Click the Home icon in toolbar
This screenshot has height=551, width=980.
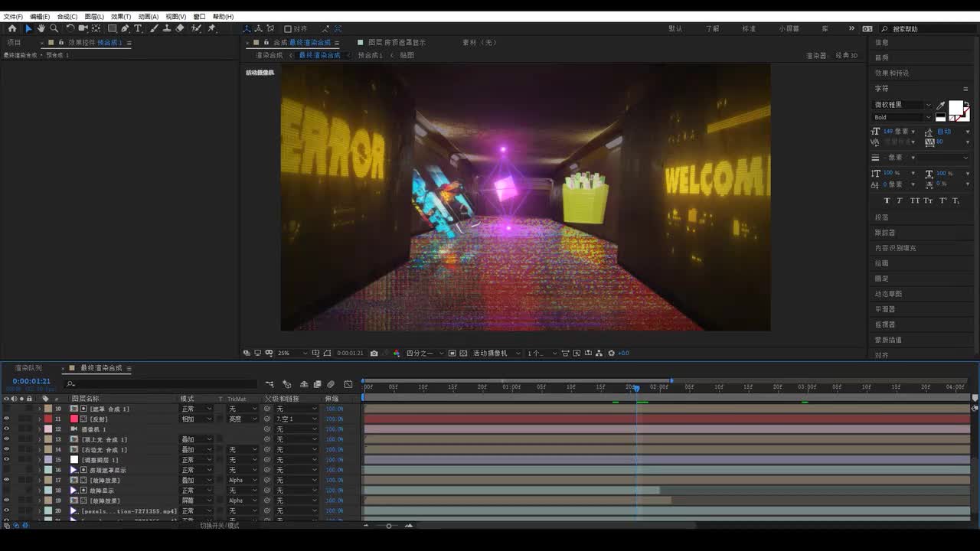coord(12,28)
